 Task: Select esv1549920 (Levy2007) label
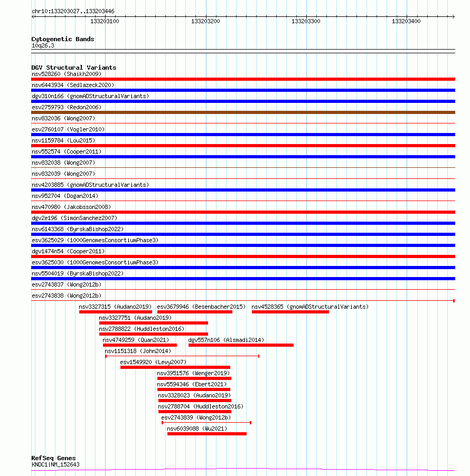[x=153, y=362]
